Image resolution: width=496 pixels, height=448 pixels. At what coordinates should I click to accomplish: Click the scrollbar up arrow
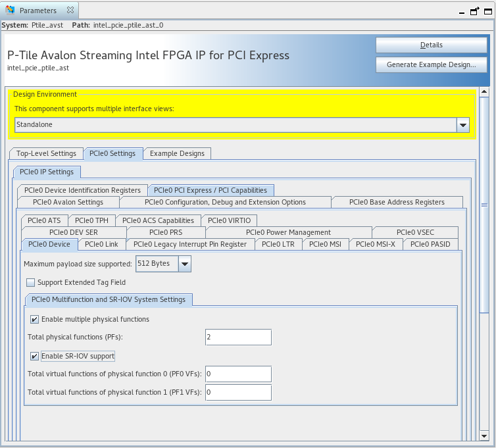coord(484,93)
